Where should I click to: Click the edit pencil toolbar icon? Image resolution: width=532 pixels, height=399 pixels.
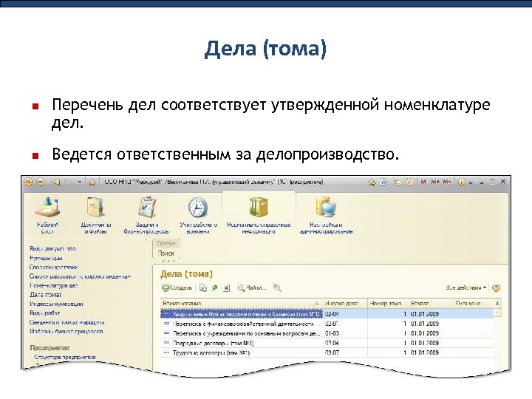click(215, 287)
